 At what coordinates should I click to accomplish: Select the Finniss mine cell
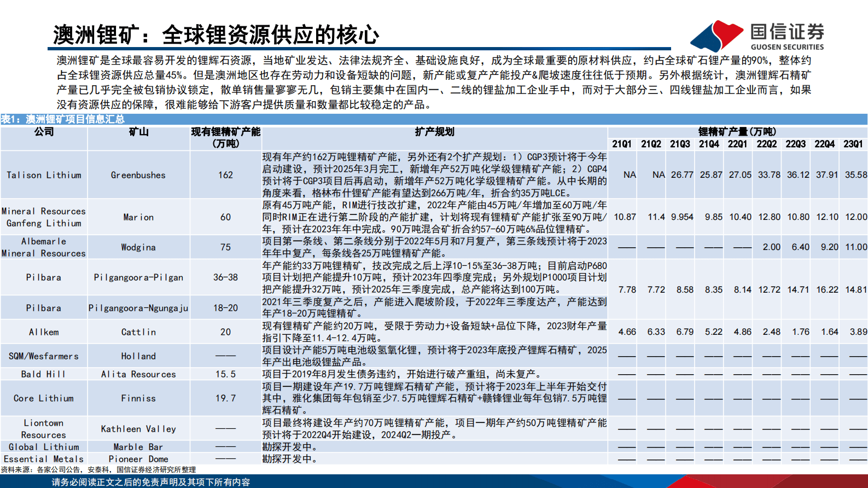point(138,398)
